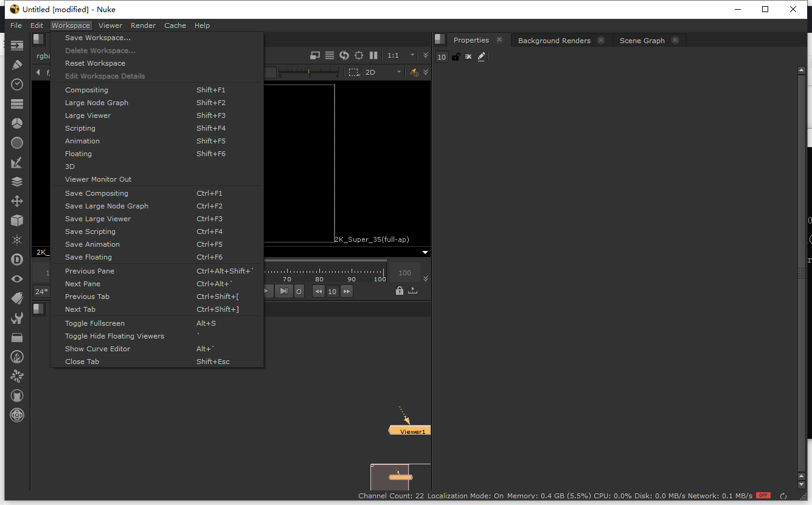Switch to the Background Renders tab
The image size is (812, 505).
coord(554,41)
